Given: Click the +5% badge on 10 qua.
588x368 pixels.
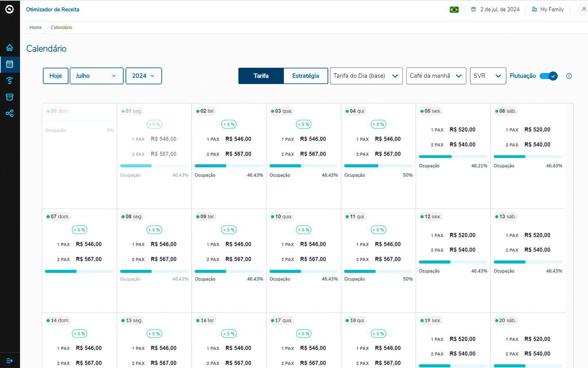Looking at the screenshot, I should (x=304, y=230).
